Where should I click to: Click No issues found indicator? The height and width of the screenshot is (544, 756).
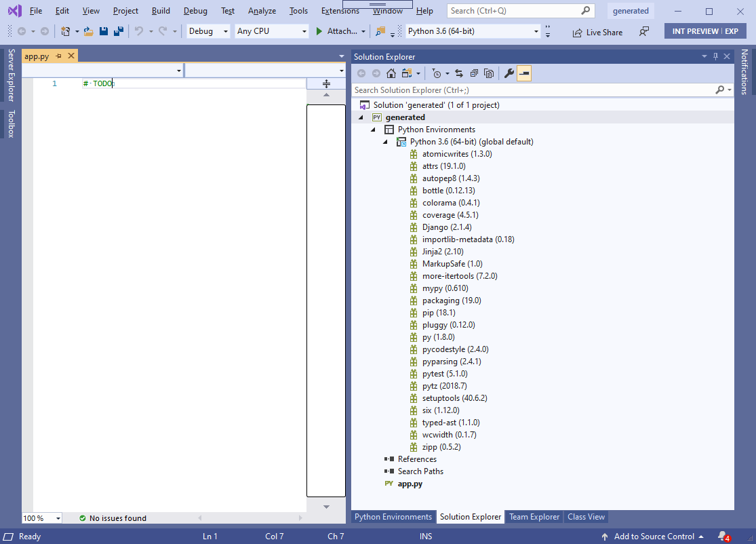[x=113, y=518]
